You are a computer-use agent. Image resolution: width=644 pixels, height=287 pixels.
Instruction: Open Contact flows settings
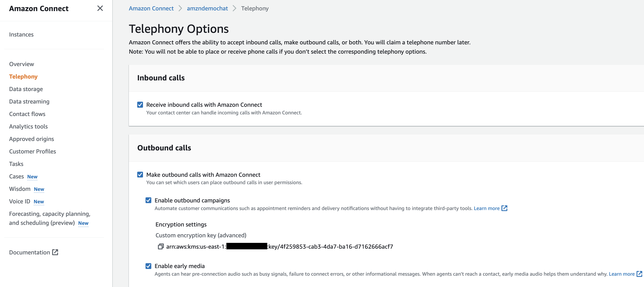(x=27, y=114)
